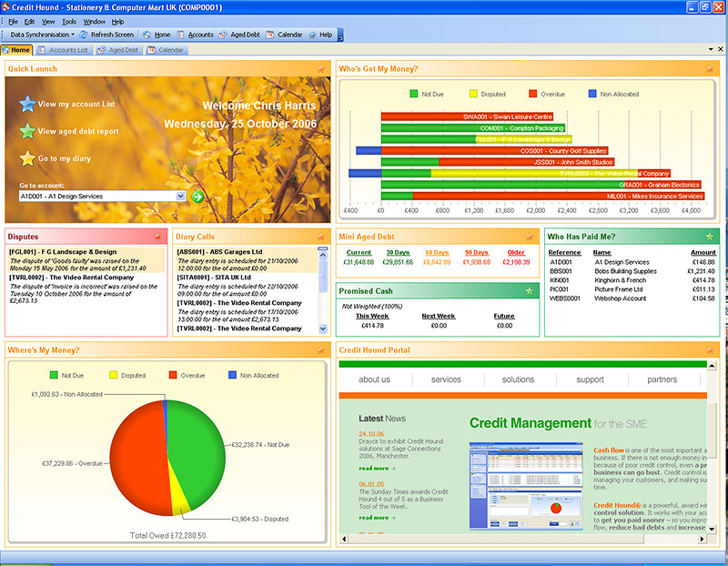Click the 30 Days aged debt heading
The height and width of the screenshot is (566, 728).
pyautogui.click(x=398, y=253)
